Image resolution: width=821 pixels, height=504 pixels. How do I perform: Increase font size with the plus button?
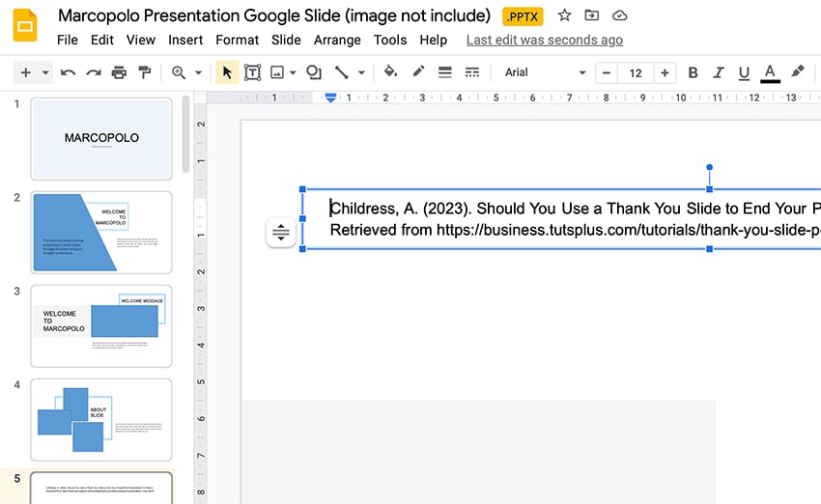click(664, 72)
